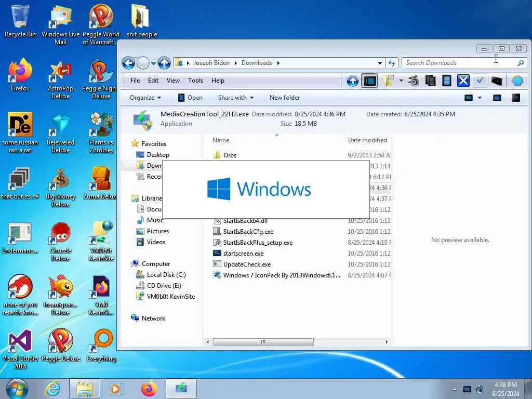The image size is (532, 399).
Task: Open Classic Explorer settings shell icon
Action: (x=517, y=81)
